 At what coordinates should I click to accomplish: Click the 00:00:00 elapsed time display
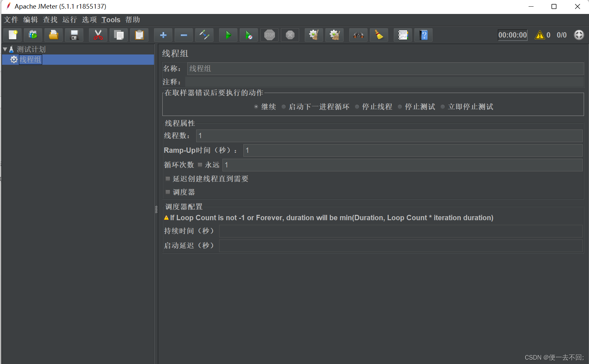click(x=513, y=35)
